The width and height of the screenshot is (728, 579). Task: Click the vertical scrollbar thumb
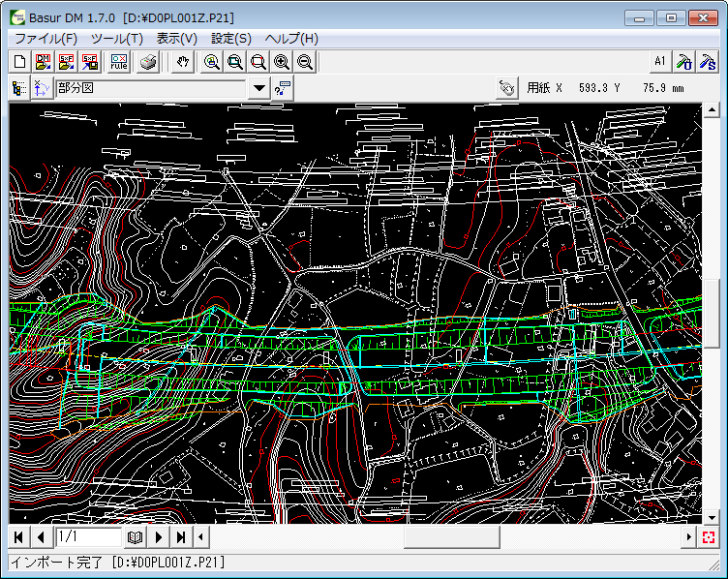coord(712,314)
